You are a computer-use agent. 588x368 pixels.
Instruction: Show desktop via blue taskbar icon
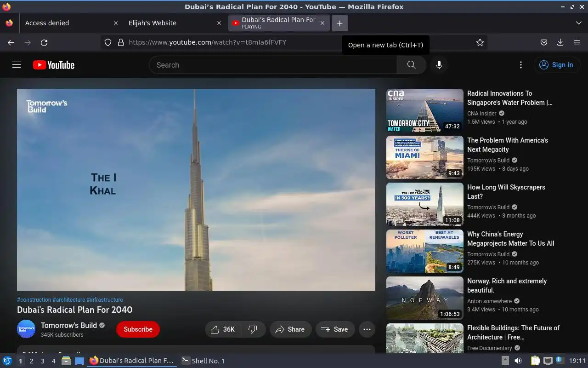click(79, 361)
